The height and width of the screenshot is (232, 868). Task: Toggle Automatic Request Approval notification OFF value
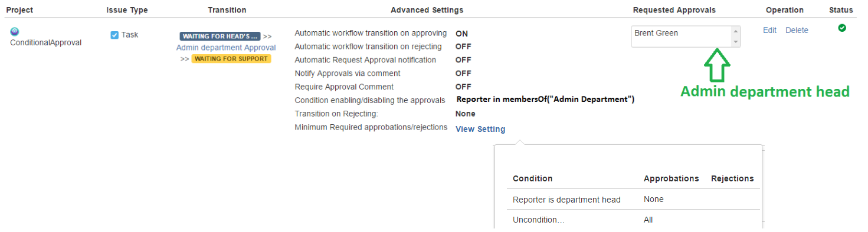click(x=463, y=60)
